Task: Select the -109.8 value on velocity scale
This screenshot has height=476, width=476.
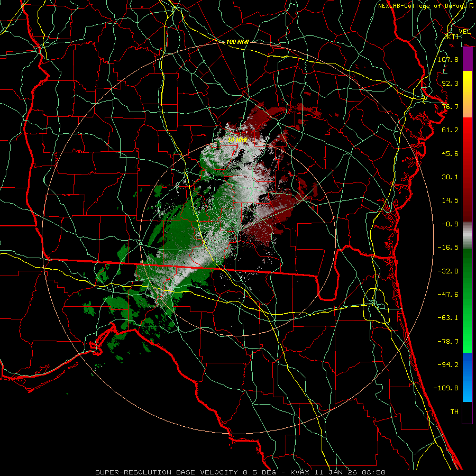Action: [x=446, y=388]
